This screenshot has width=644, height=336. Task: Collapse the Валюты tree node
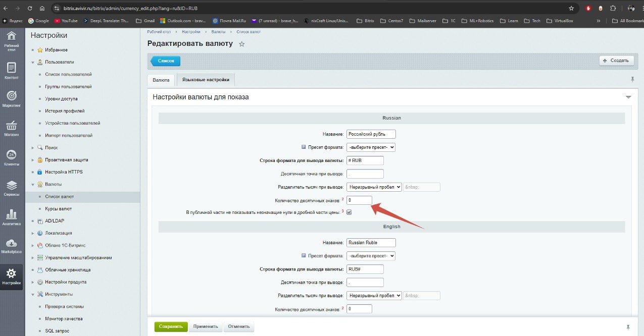coord(33,185)
